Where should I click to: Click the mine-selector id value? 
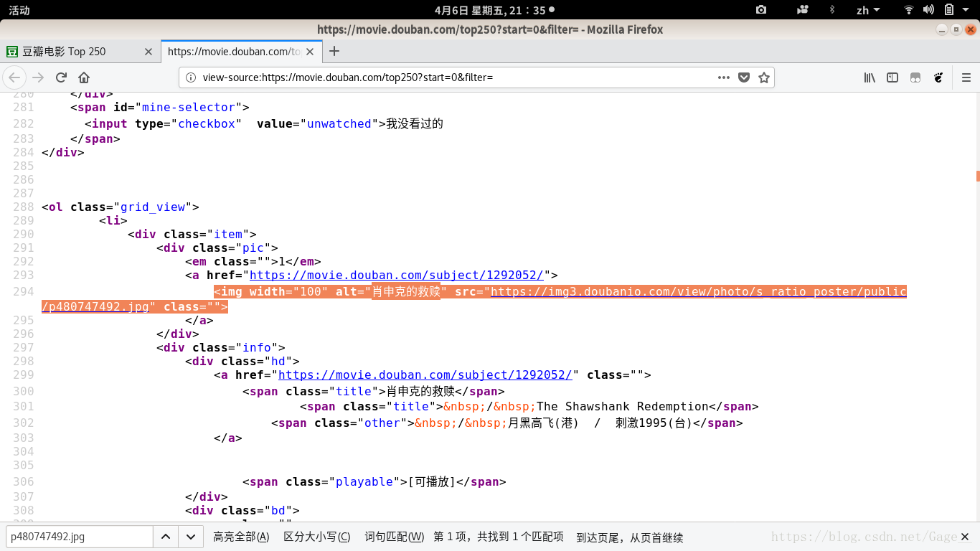pyautogui.click(x=189, y=107)
